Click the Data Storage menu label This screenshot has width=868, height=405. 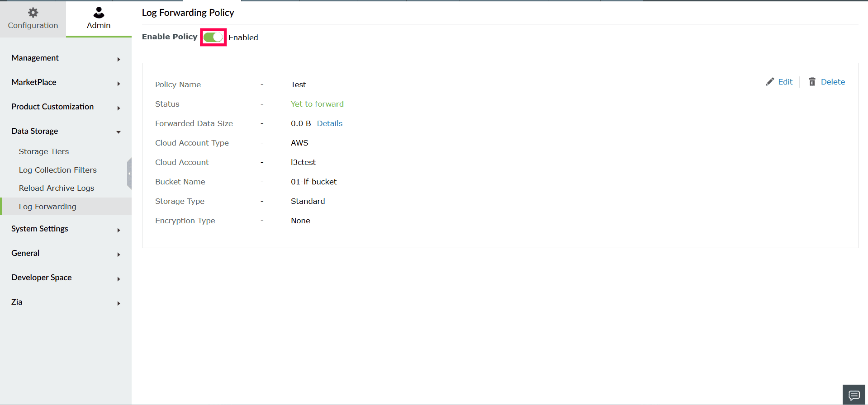tap(35, 131)
